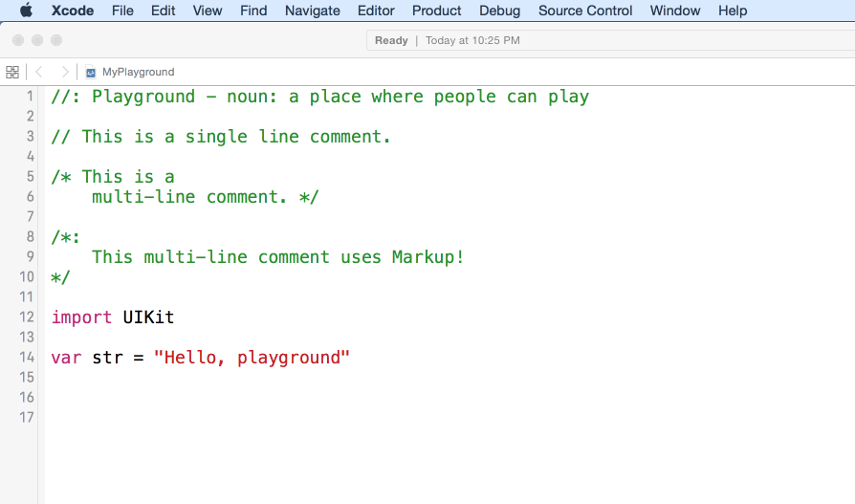
Task: Click the minimize window button
Action: [37, 40]
